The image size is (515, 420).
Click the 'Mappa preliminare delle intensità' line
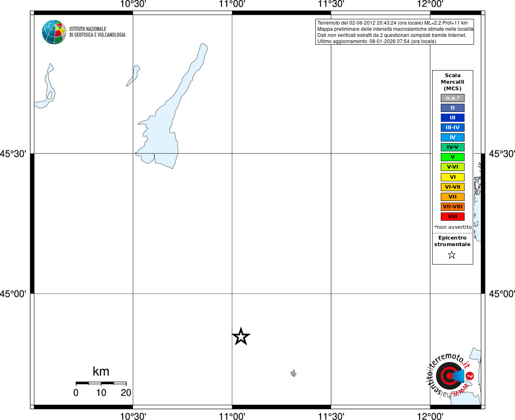pyautogui.click(x=395, y=29)
